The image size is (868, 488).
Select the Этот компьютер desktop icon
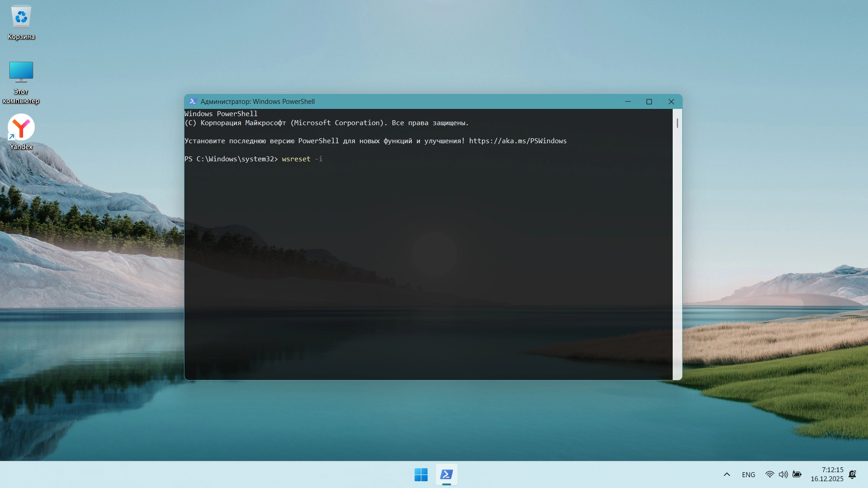21,72
